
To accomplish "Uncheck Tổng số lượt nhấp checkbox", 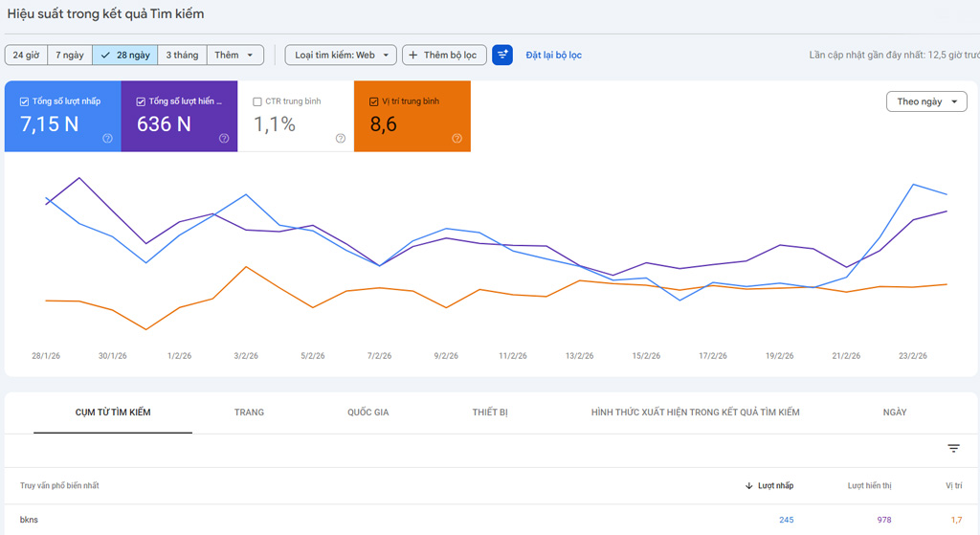I will click(x=24, y=101).
